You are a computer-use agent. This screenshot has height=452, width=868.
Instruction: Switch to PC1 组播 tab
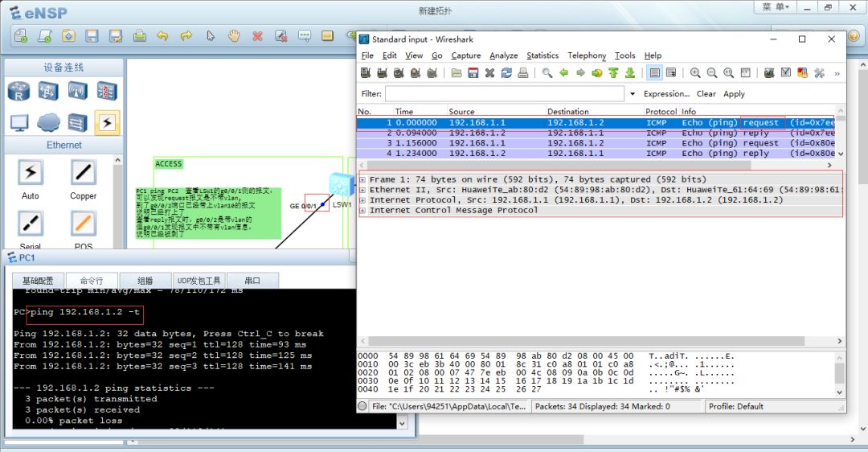click(x=145, y=281)
